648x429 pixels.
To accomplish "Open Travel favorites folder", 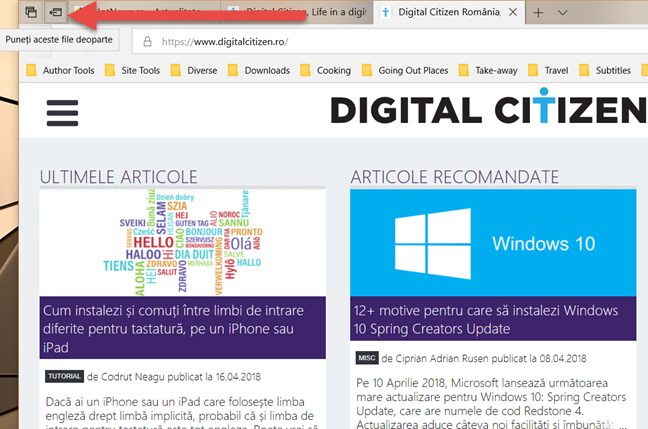I will (x=548, y=70).
